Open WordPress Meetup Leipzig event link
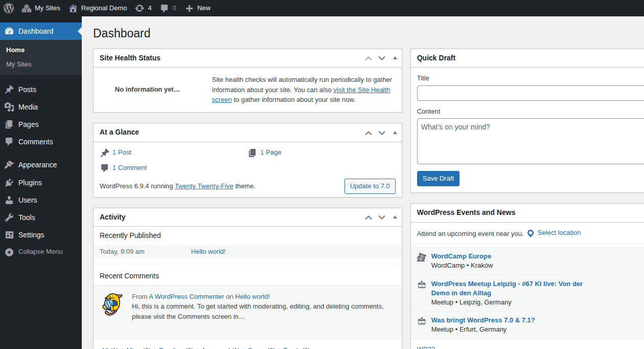Viewport: 644px width, 349px height. tap(507, 289)
